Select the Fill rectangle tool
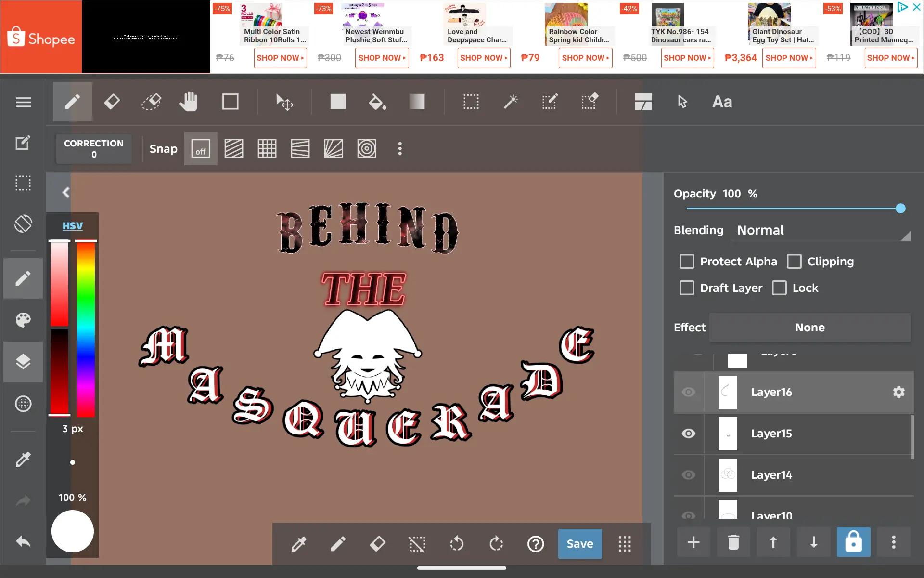 pos(338,102)
